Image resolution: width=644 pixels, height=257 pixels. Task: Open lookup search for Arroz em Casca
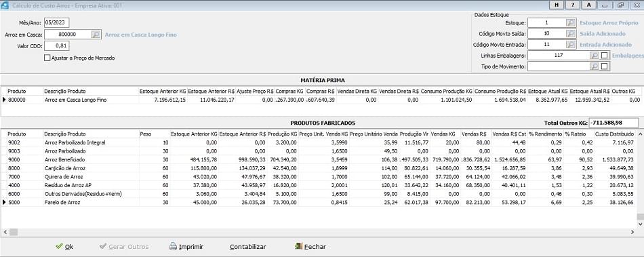click(96, 35)
